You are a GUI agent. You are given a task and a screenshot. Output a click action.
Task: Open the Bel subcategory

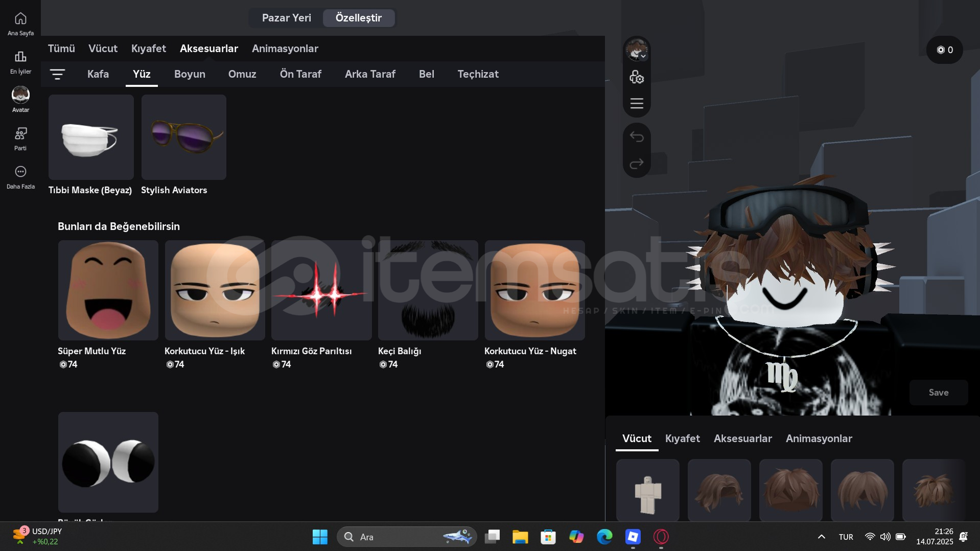pos(426,74)
